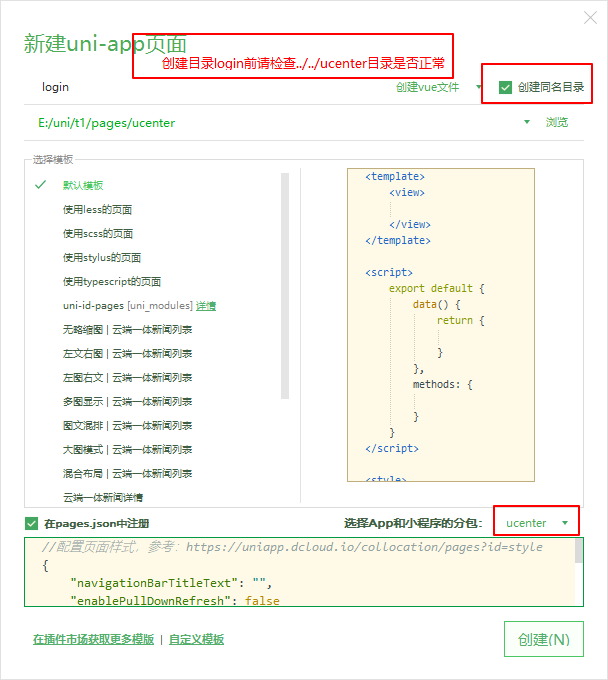Select the 云端一体新闻详情 template
The image size is (608, 680).
tap(103, 497)
